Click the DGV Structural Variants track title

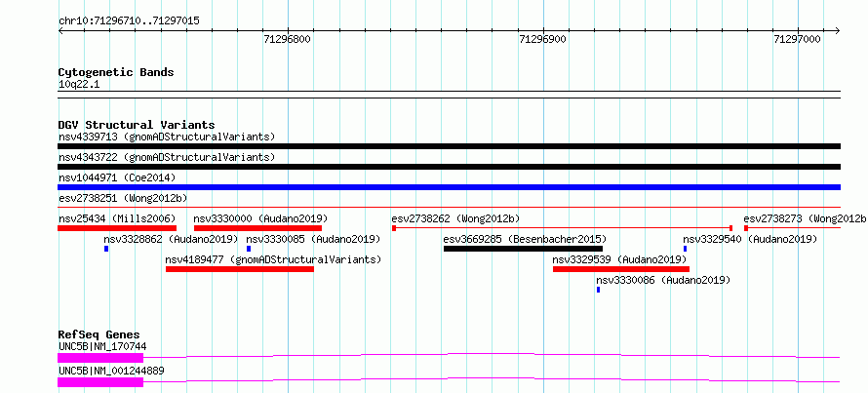(x=137, y=125)
